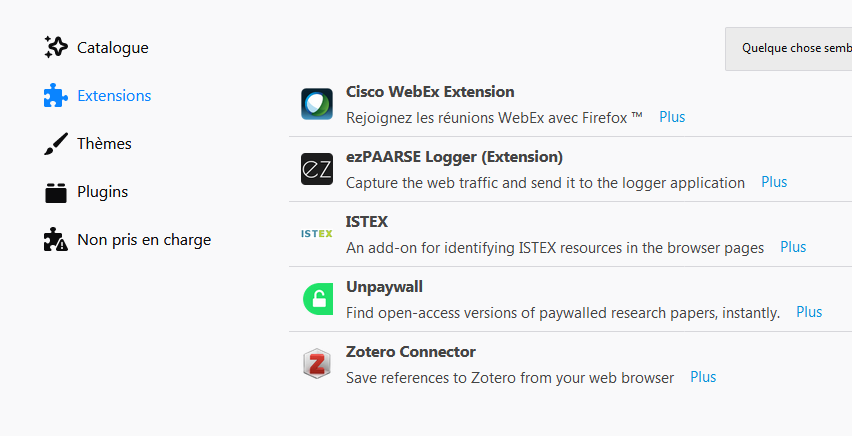This screenshot has width=852, height=436.
Task: Show more about Zotero Connector
Action: coord(703,377)
